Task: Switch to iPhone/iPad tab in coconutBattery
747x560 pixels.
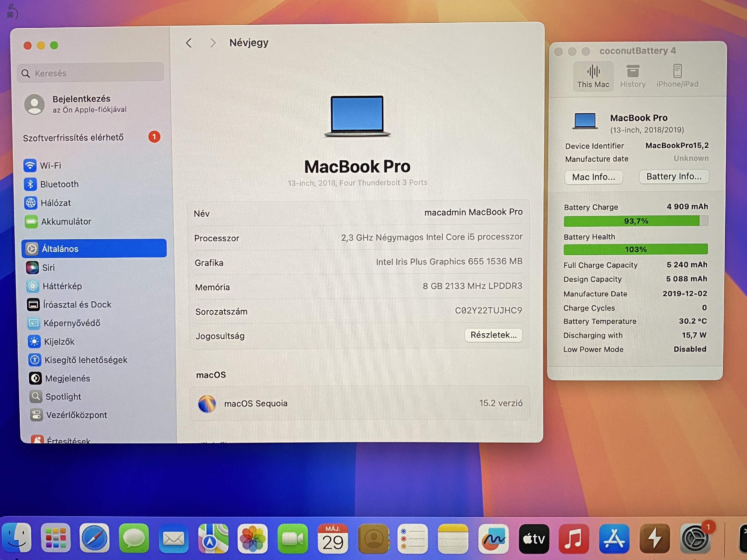Action: [677, 76]
